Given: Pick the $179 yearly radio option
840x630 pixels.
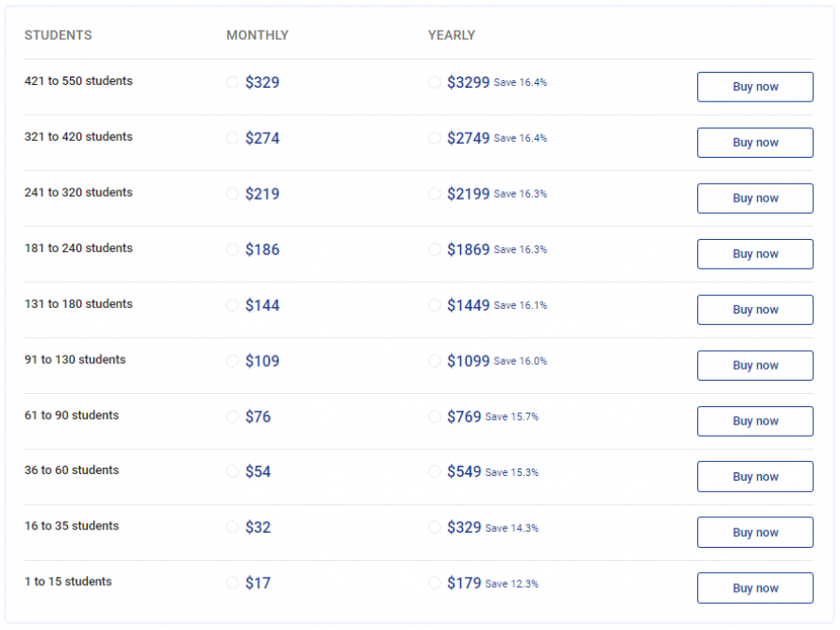Looking at the screenshot, I should point(434,582).
